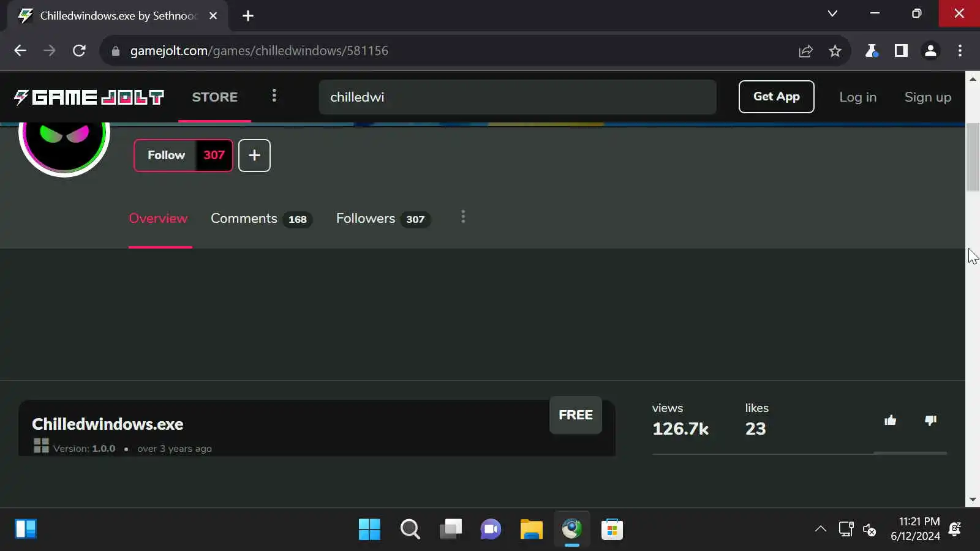Click the Windows platform icon beside Version
The height and width of the screenshot is (551, 980).
tap(41, 446)
